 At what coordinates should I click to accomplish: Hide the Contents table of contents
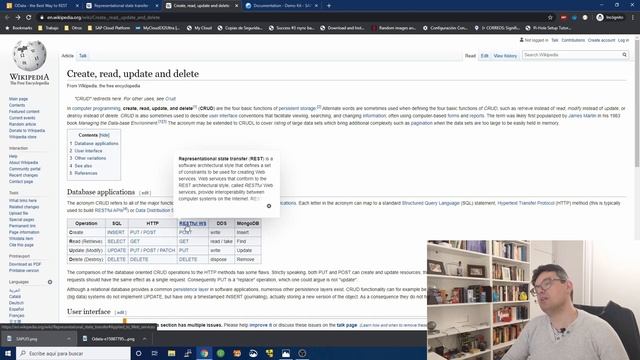pos(104,135)
